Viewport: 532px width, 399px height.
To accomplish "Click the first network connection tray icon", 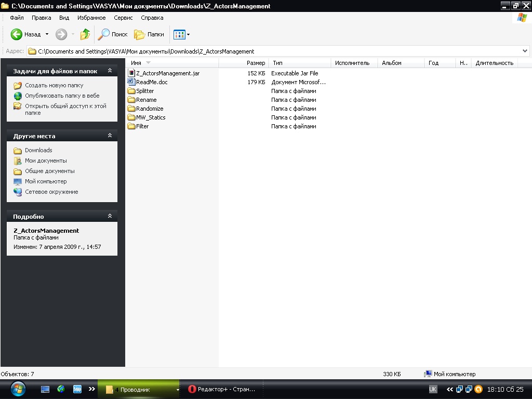I will pyautogui.click(x=459, y=389).
